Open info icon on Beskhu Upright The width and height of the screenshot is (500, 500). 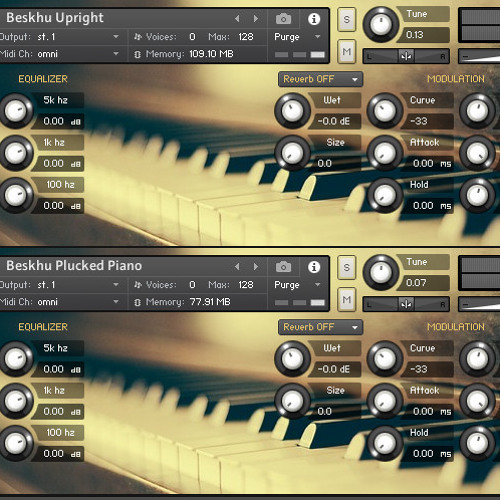tap(314, 19)
